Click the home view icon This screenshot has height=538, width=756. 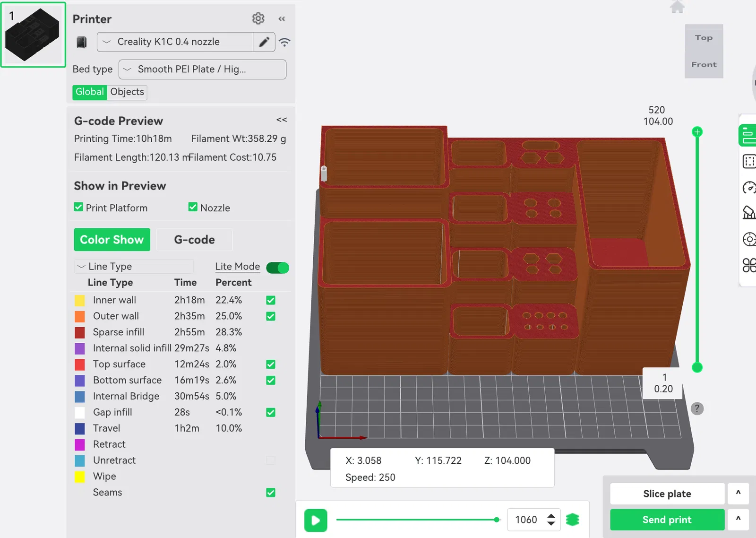coord(678,7)
